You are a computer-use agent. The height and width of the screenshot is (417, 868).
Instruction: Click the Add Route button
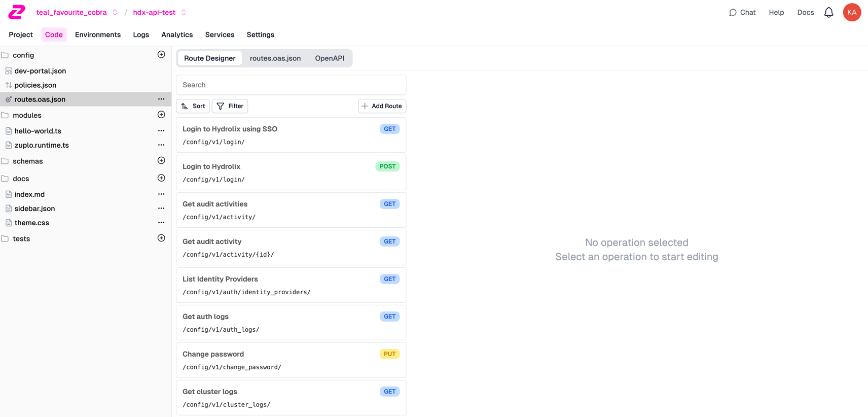point(382,106)
